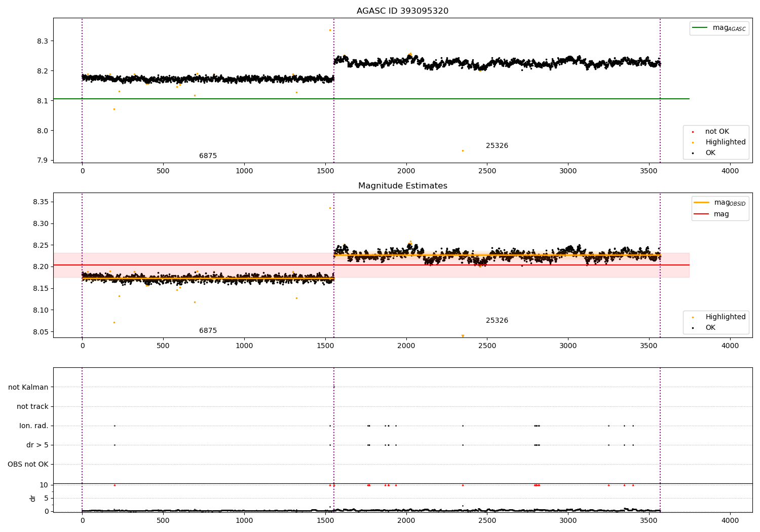Click orange outlier point near 8.33 in top plot
Viewport: 760px width, 532px height.
(330, 30)
